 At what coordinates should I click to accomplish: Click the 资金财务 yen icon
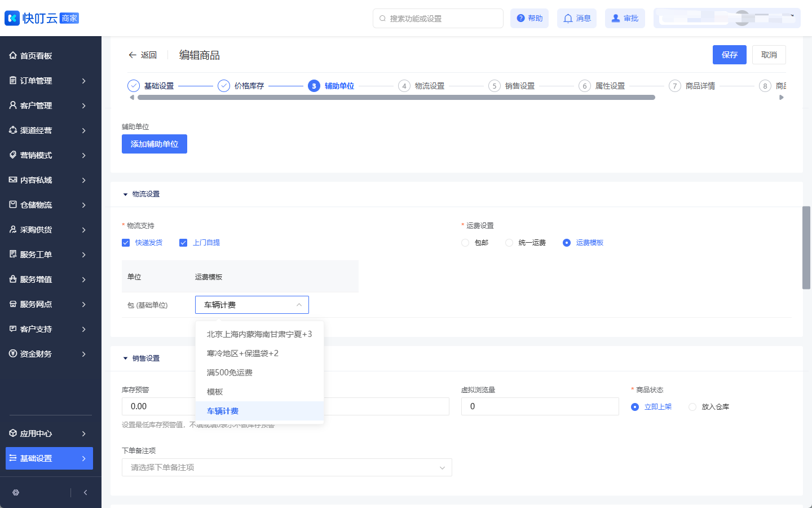tap(13, 353)
